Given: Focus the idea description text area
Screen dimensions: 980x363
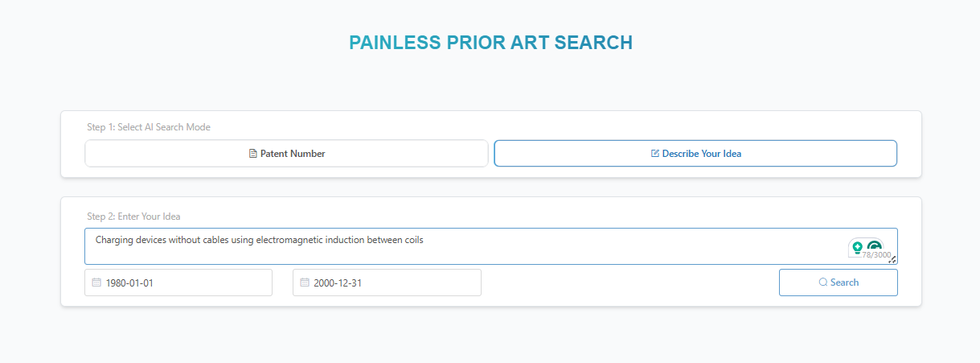Looking at the screenshot, I should (x=466, y=251).
